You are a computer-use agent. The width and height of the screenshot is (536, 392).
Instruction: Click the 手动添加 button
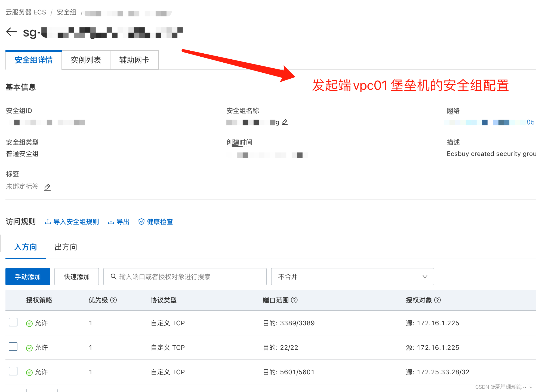coord(28,277)
